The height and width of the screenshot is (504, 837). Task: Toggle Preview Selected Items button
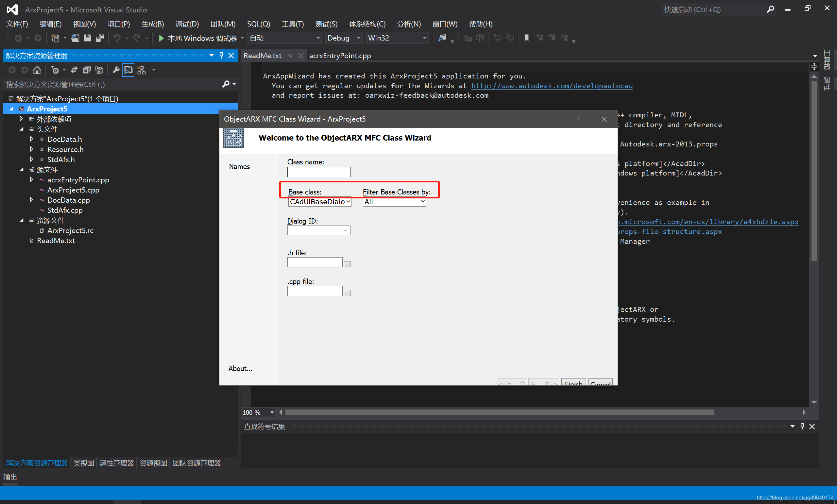pyautogui.click(x=128, y=70)
